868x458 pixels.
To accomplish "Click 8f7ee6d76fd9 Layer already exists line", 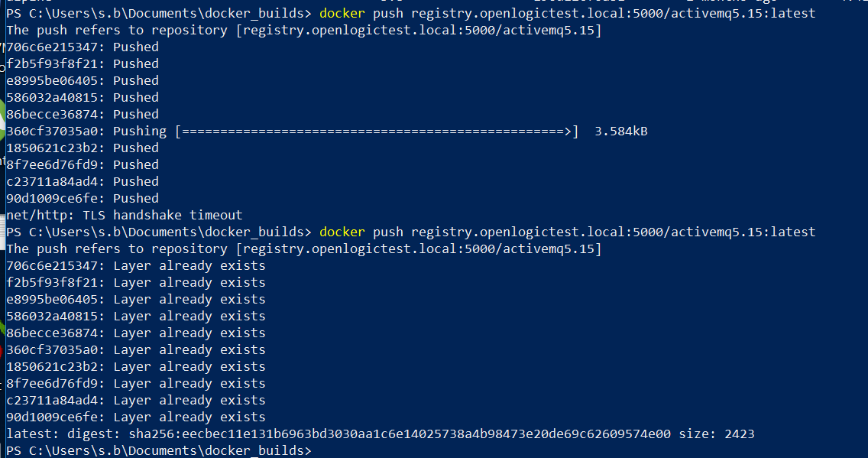I will (x=136, y=383).
